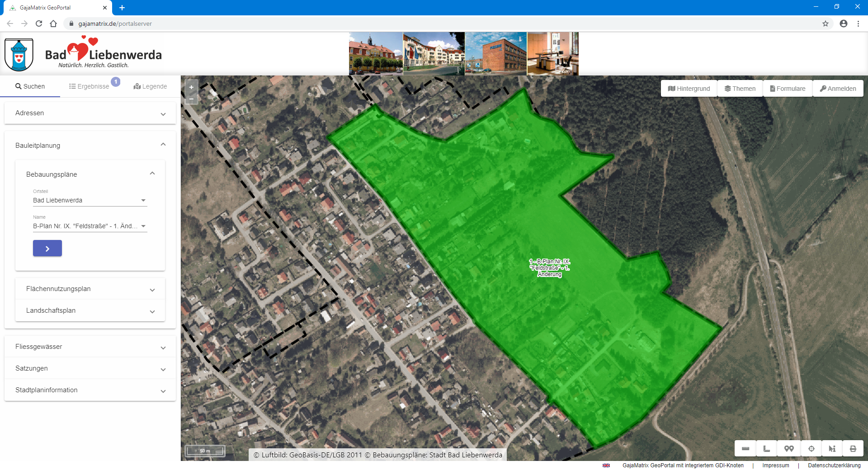
Task: Activate the crosshair locate position tool
Action: click(811, 449)
